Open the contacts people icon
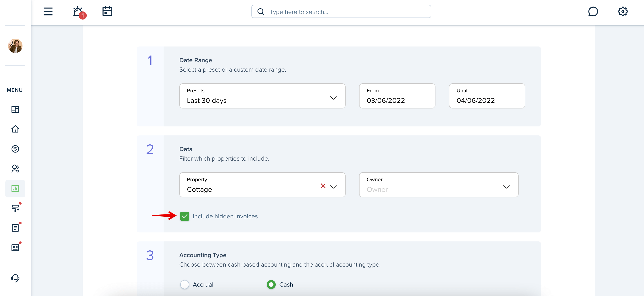The width and height of the screenshot is (644, 296). [x=15, y=169]
